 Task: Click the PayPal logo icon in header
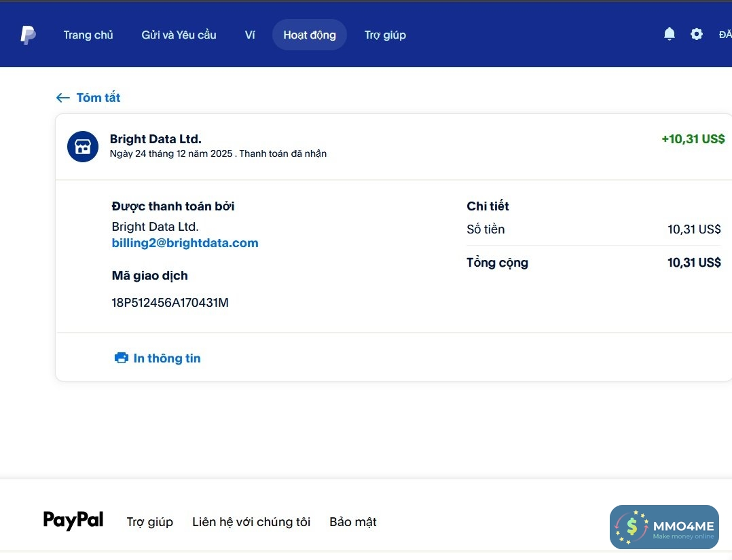coord(28,35)
